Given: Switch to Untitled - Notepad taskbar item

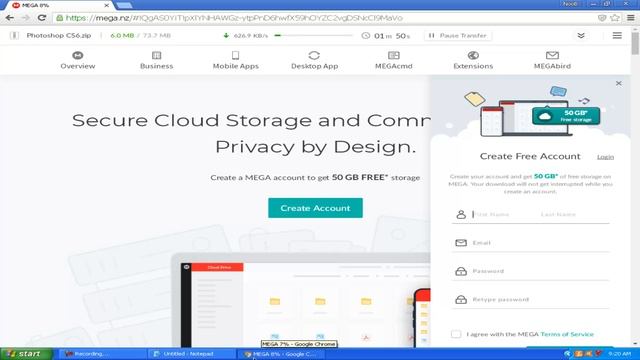Looking at the screenshot, I should 192,354.
